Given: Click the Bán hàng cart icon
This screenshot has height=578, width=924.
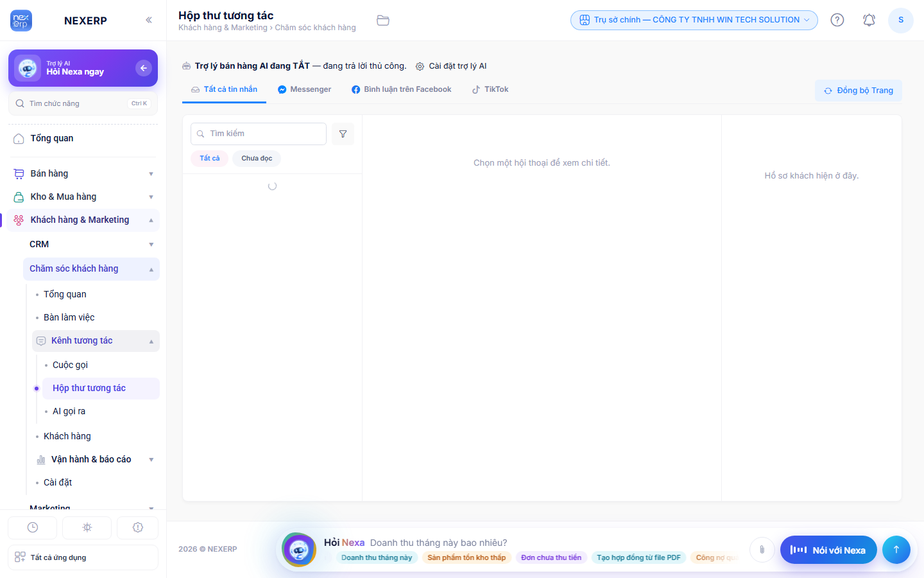Looking at the screenshot, I should coord(19,174).
